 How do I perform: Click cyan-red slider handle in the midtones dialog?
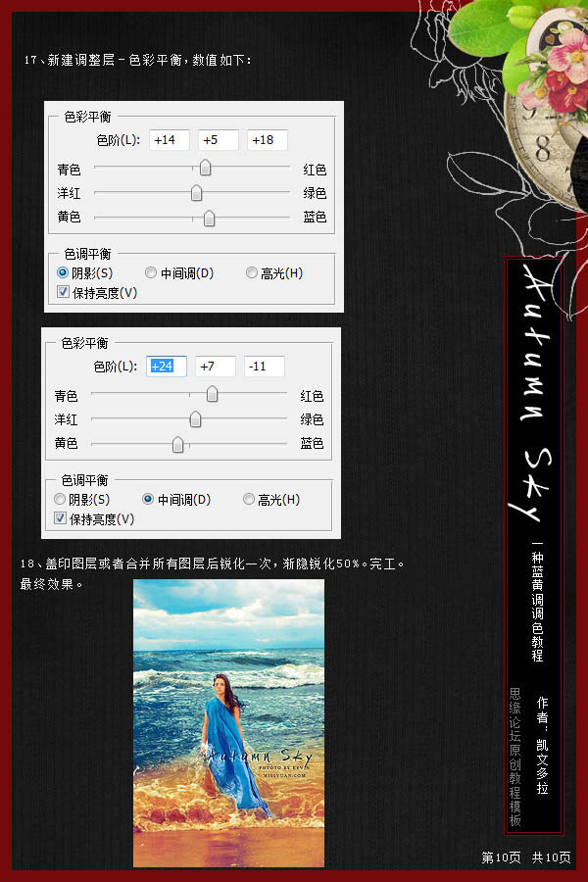click(x=212, y=395)
